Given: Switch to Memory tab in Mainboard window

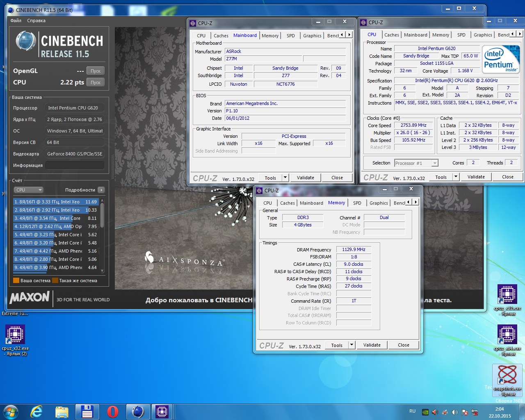Looking at the screenshot, I should click(270, 36).
